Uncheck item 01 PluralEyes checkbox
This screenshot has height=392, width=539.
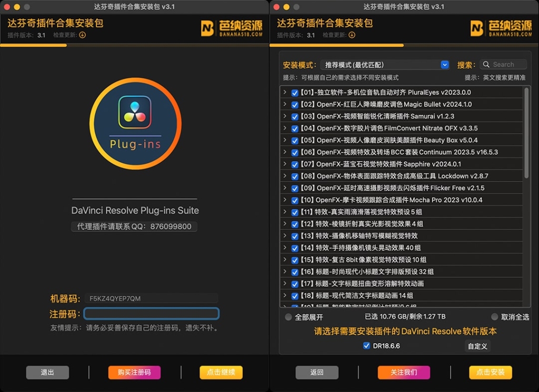[x=295, y=93]
